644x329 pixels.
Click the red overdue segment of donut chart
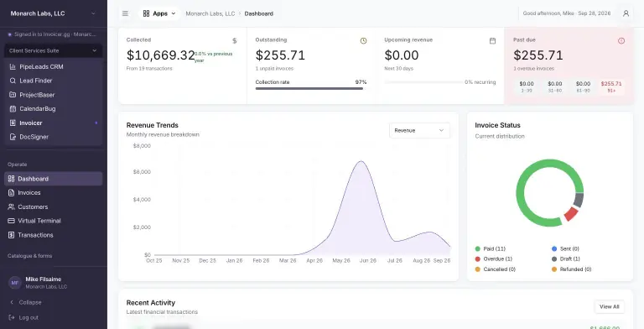(x=571, y=214)
